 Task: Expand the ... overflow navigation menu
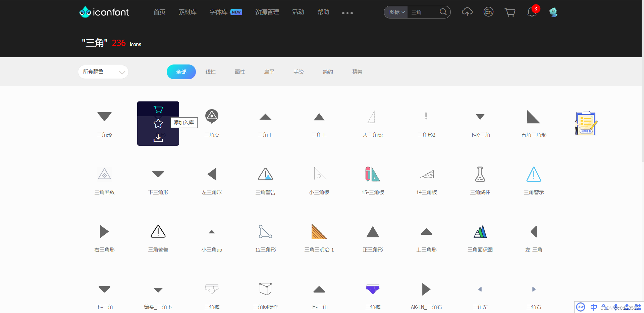click(347, 13)
